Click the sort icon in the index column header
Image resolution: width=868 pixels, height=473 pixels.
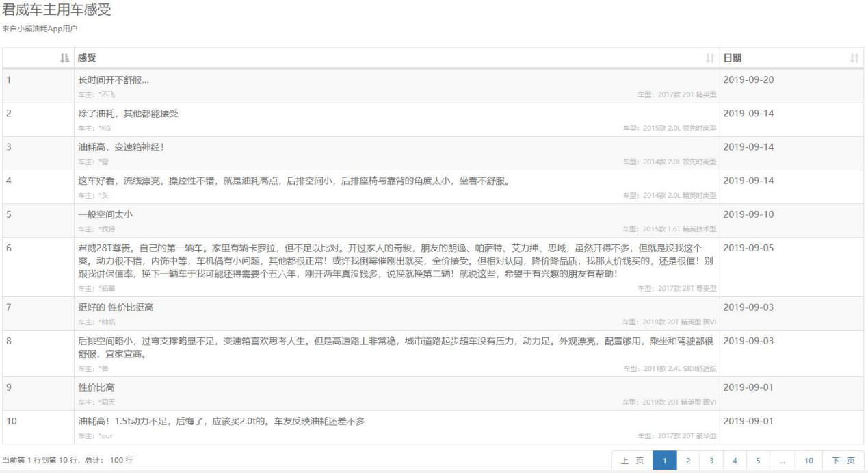click(x=66, y=58)
